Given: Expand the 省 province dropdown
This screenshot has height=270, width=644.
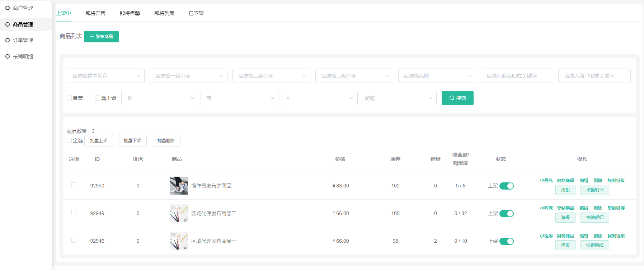Looking at the screenshot, I should pyautogui.click(x=160, y=98).
